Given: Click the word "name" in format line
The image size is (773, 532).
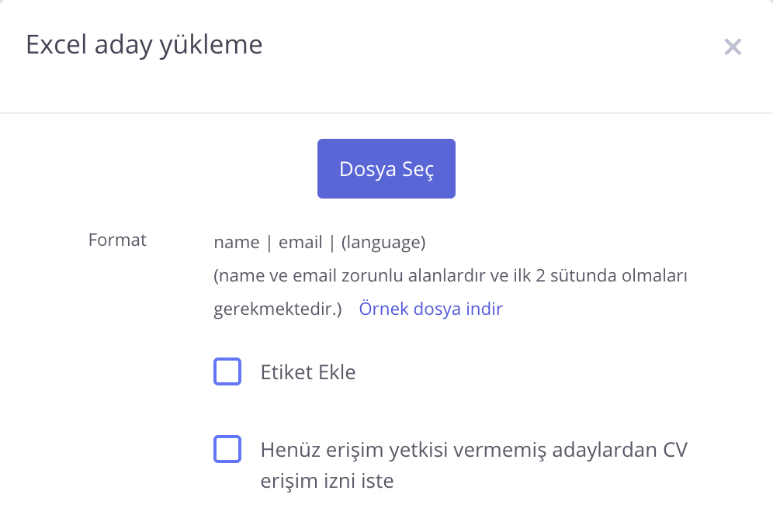Looking at the screenshot, I should [237, 242].
